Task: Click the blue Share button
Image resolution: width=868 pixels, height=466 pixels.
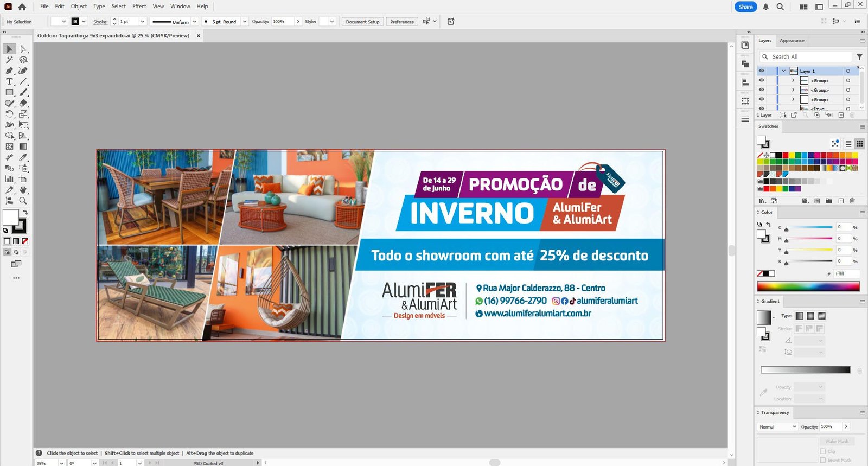Action: [x=745, y=7]
